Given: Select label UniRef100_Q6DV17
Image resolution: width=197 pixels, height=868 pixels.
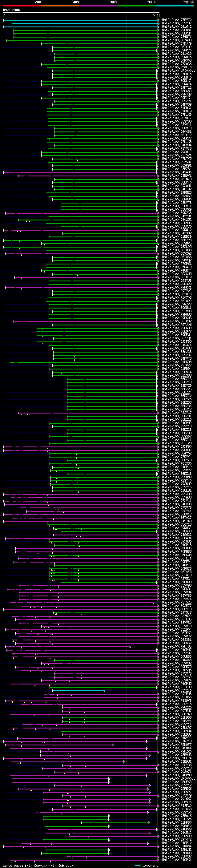Looking at the screenshot, I should coord(177,514).
